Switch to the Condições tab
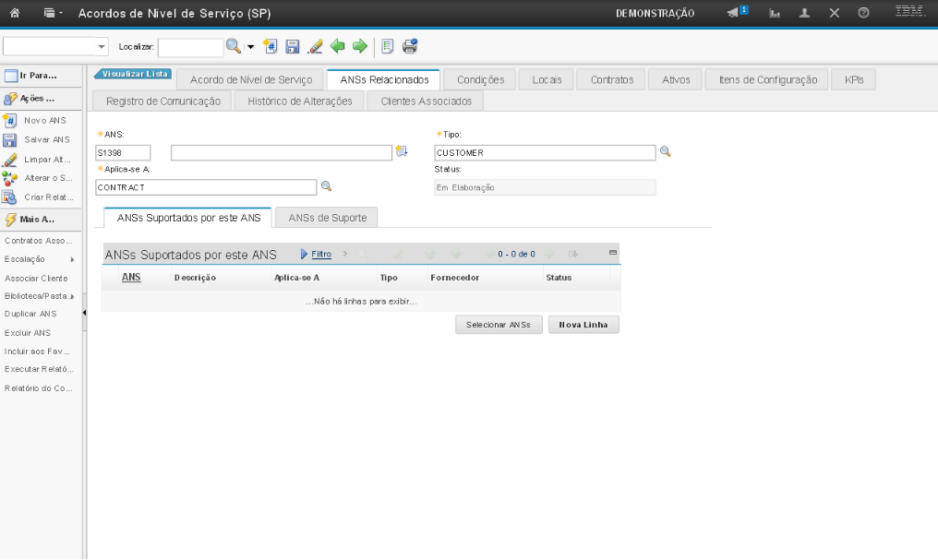Viewport: 938px width, 560px height. point(480,80)
